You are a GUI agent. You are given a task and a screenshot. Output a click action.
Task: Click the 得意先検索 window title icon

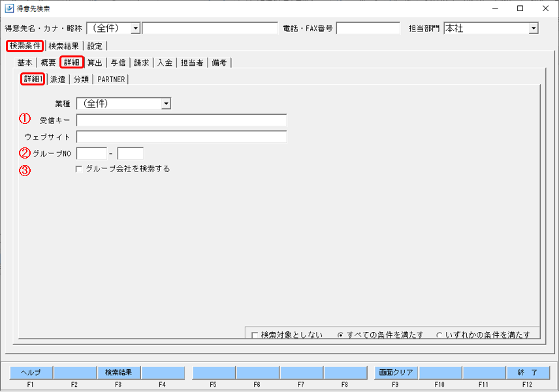pyautogui.click(x=9, y=8)
